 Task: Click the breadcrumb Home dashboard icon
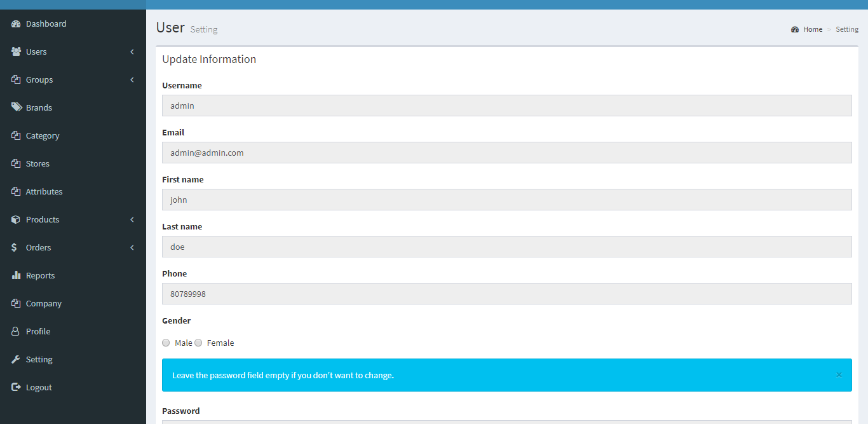click(795, 29)
